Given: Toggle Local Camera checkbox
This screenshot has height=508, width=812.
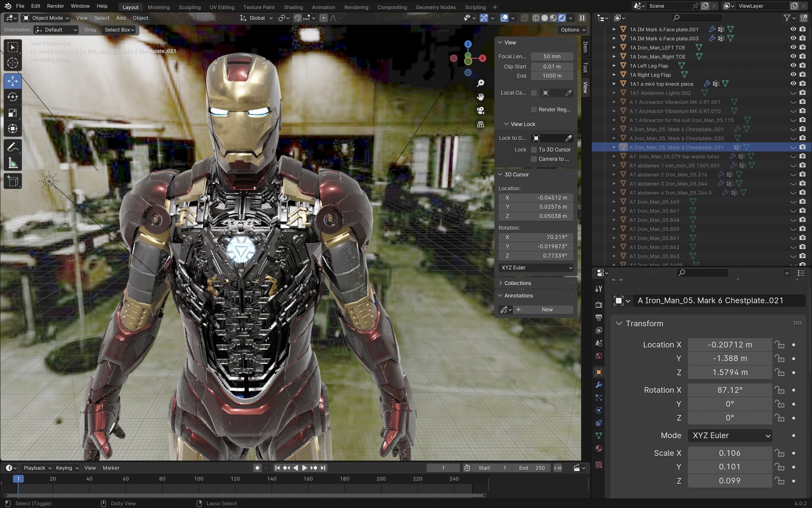Looking at the screenshot, I should click(x=534, y=93).
